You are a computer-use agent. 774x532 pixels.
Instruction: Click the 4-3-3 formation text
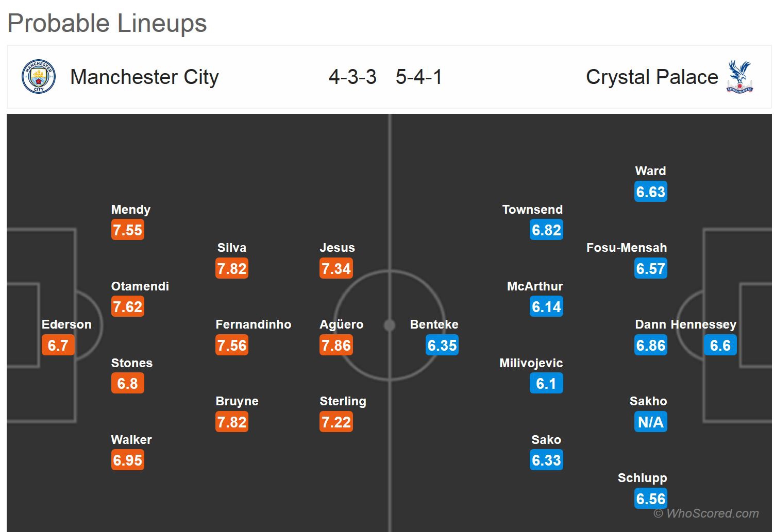coord(352,77)
